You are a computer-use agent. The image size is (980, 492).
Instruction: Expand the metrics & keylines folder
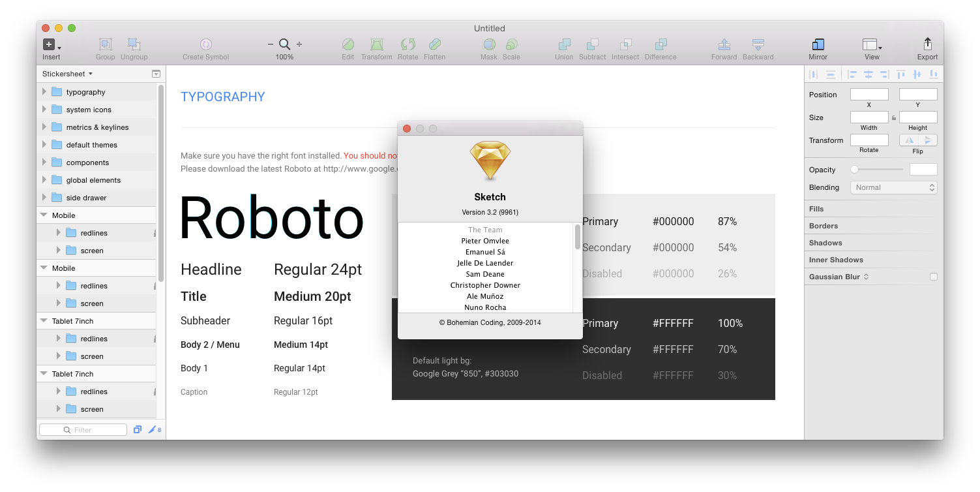point(44,127)
